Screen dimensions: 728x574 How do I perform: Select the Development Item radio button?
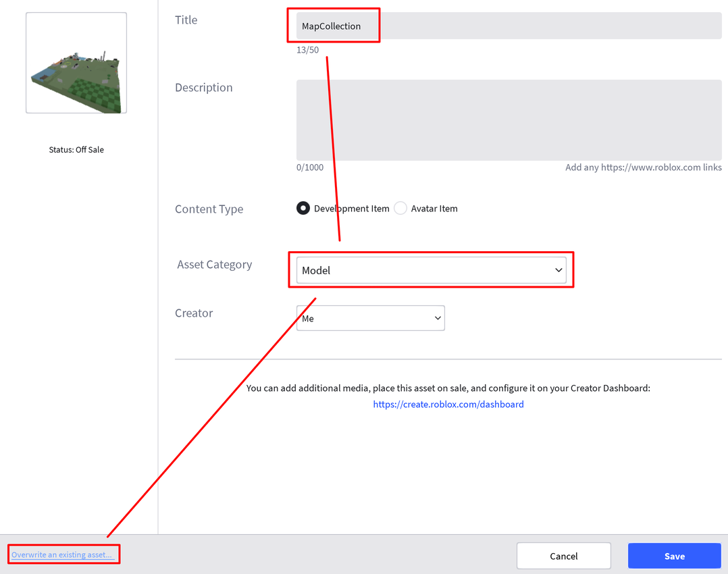coord(303,209)
